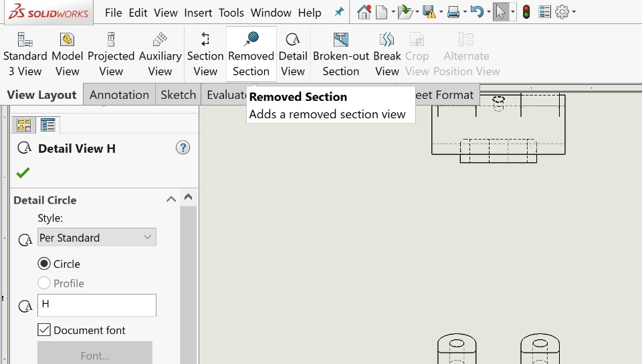Click the detail label H input field
The image size is (642, 364).
pos(96,305)
